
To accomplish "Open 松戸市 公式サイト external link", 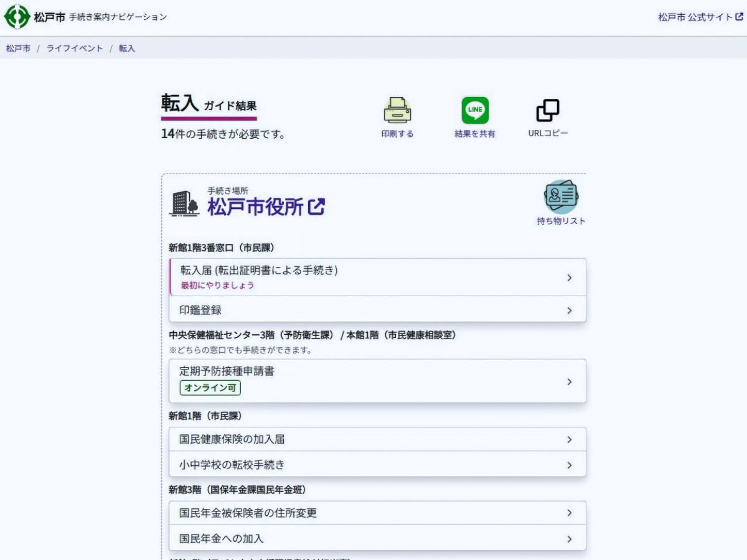I will click(700, 17).
